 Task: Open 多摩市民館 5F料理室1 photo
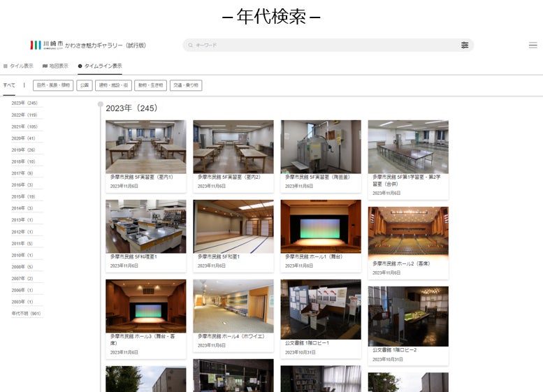146,226
